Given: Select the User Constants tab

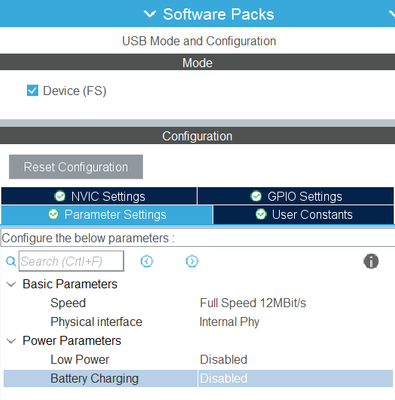Looking at the screenshot, I should 304,215.
